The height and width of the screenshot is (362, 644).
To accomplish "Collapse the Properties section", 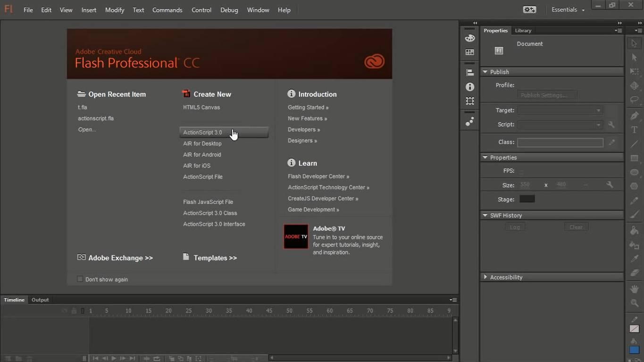I will coord(485,157).
